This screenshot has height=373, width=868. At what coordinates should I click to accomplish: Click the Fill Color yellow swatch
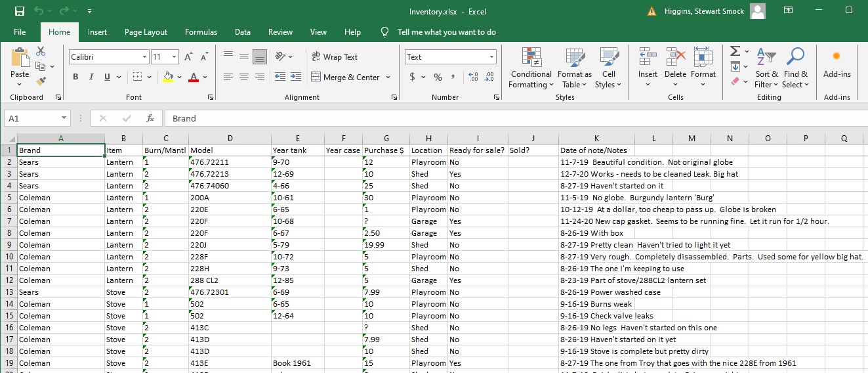(168, 77)
